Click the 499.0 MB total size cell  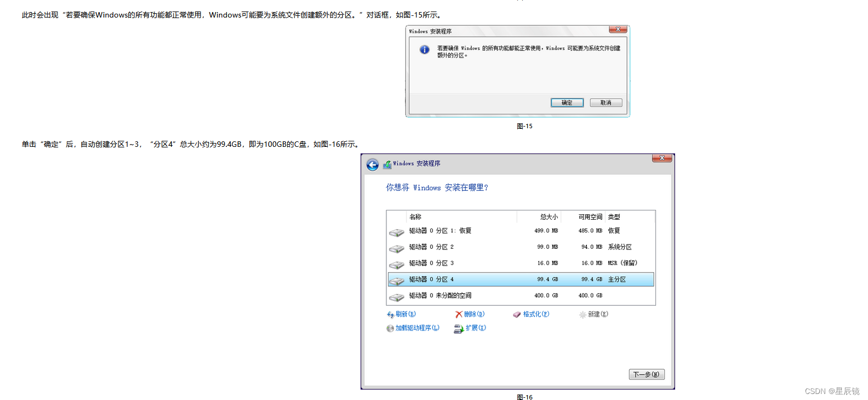[x=546, y=231]
